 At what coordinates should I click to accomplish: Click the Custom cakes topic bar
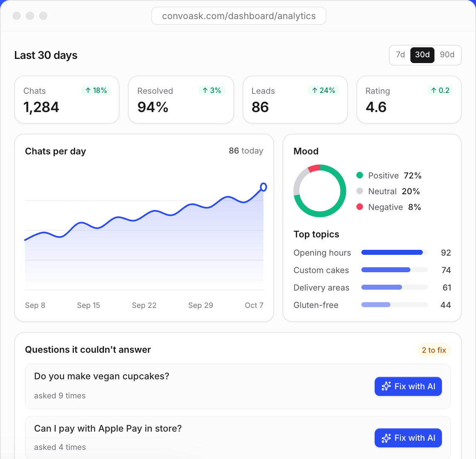(394, 270)
